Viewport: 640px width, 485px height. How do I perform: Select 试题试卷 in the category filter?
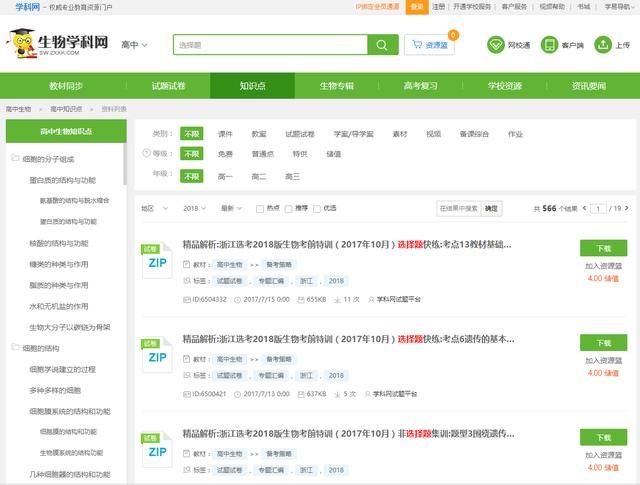pyautogui.click(x=300, y=134)
